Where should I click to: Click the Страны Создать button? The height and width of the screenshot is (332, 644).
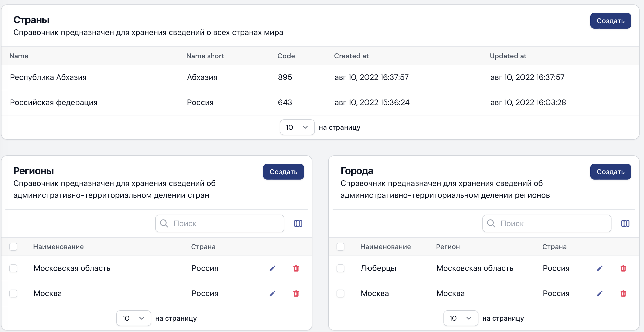tap(610, 21)
